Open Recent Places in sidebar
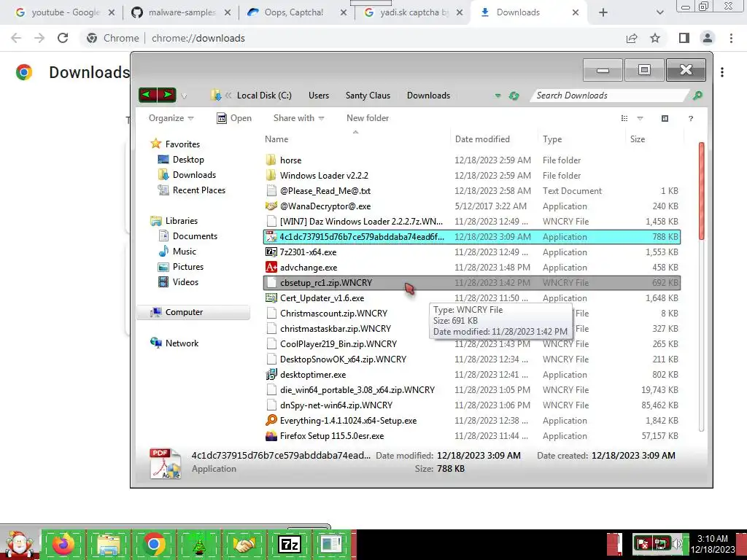 pyautogui.click(x=191, y=190)
